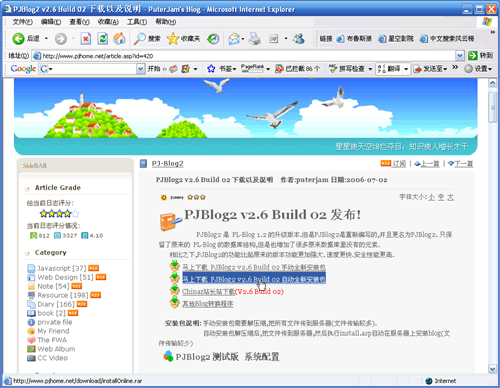Expand Google toolbar overflow chevron
This screenshot has height=388, width=500.
[455, 67]
